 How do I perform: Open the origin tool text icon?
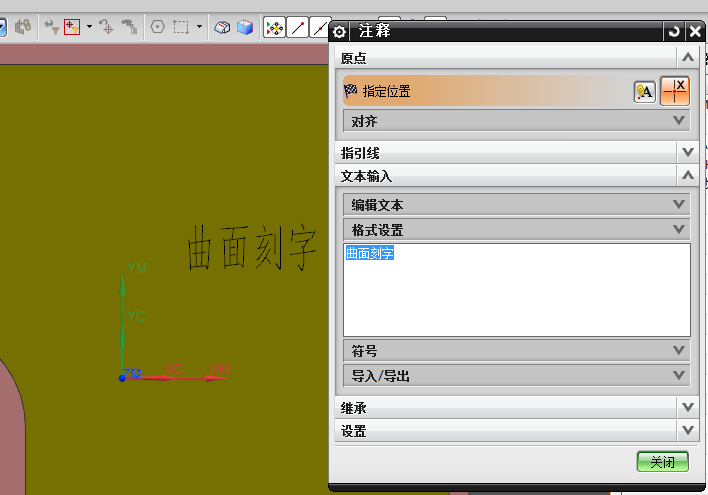[x=645, y=92]
